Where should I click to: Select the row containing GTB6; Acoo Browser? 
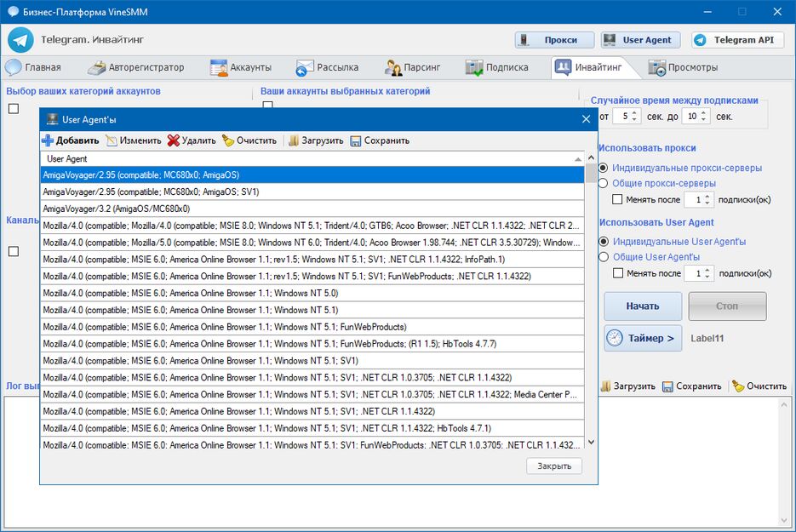click(312, 226)
